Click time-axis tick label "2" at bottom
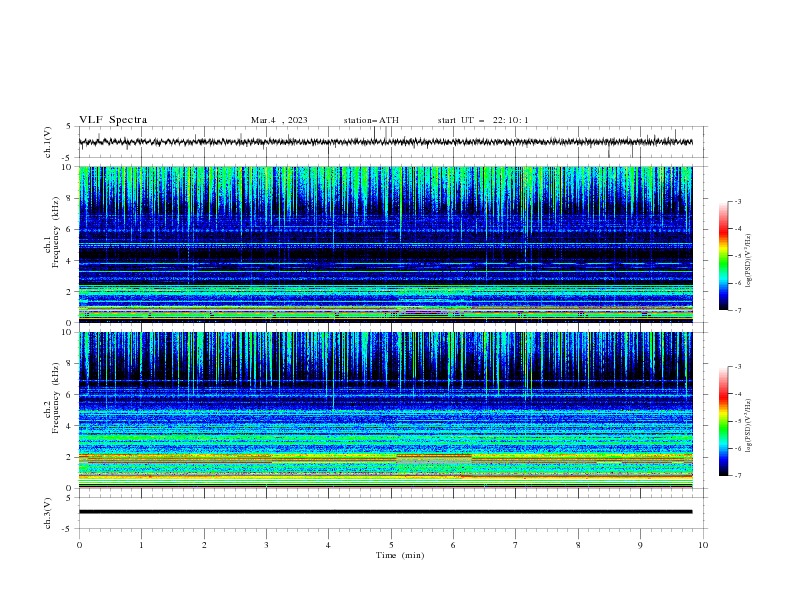The image size is (792, 612). coord(204,545)
